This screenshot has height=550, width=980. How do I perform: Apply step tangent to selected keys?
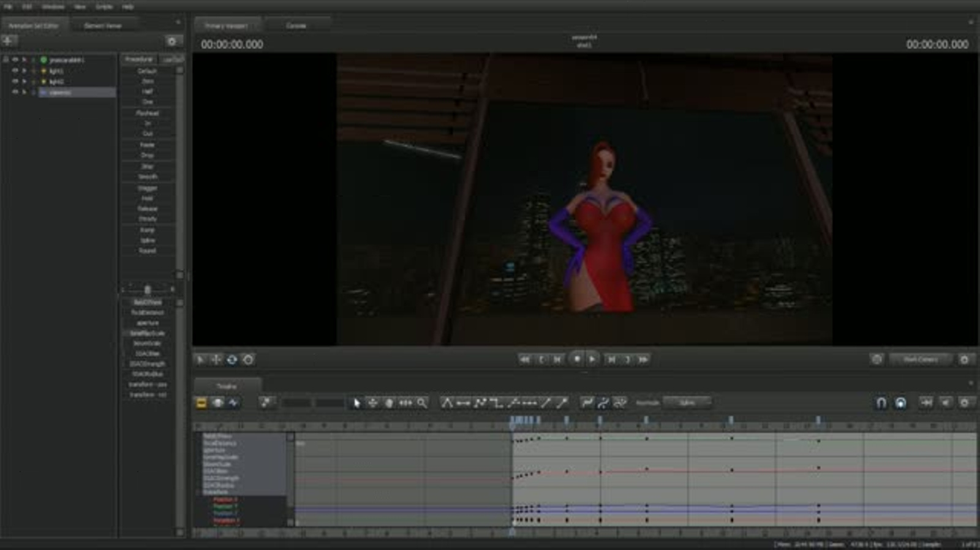(497, 402)
